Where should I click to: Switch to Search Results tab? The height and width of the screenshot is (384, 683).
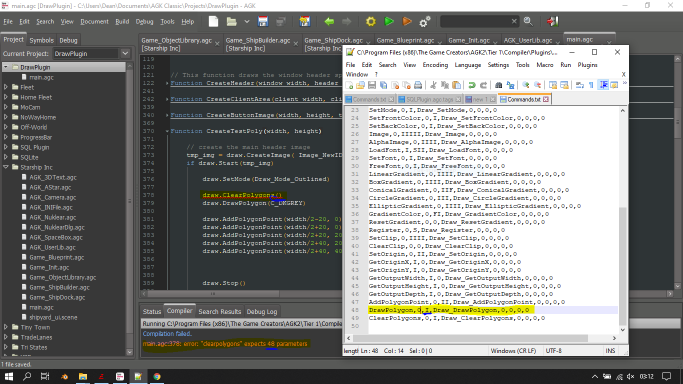coord(220,311)
